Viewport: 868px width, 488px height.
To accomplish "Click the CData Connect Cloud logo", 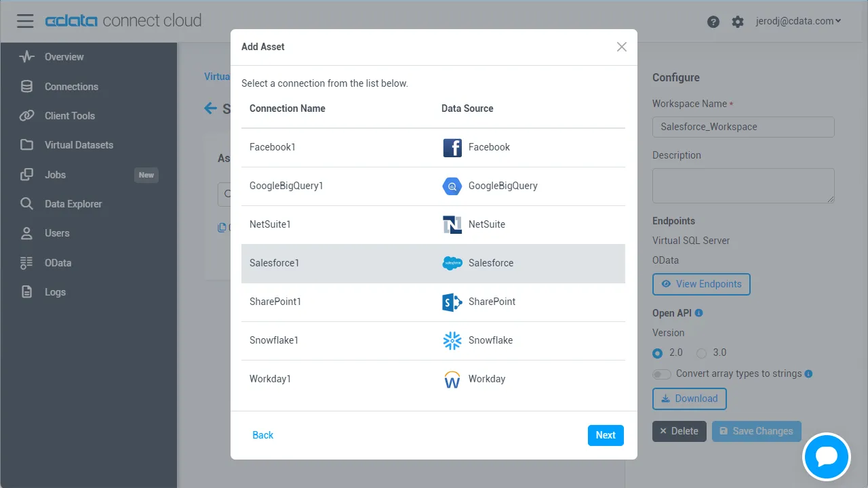I will coord(123,21).
